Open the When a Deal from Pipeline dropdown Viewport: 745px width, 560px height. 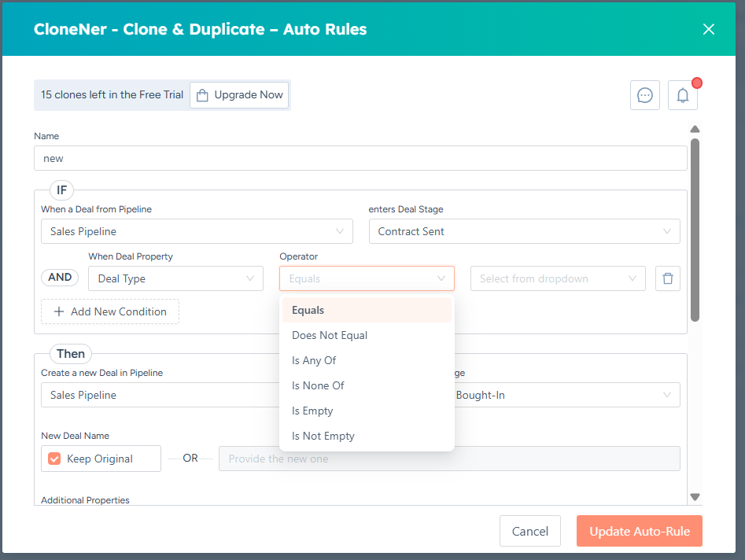coord(197,231)
